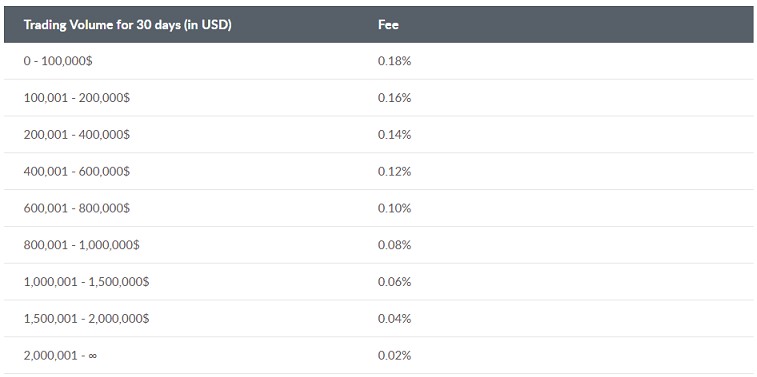Select the 0.08% fee value
Screen dimensions: 757x377
point(394,245)
